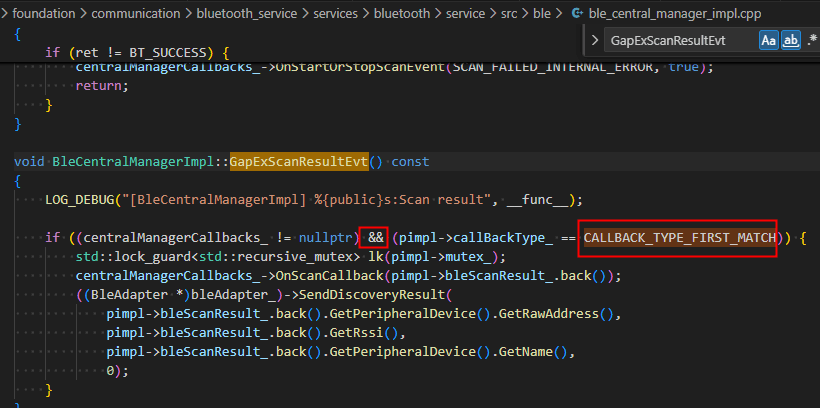Toggle Use Regular Expression in find widget
Viewport: 820px width, 408px height.
(812, 40)
